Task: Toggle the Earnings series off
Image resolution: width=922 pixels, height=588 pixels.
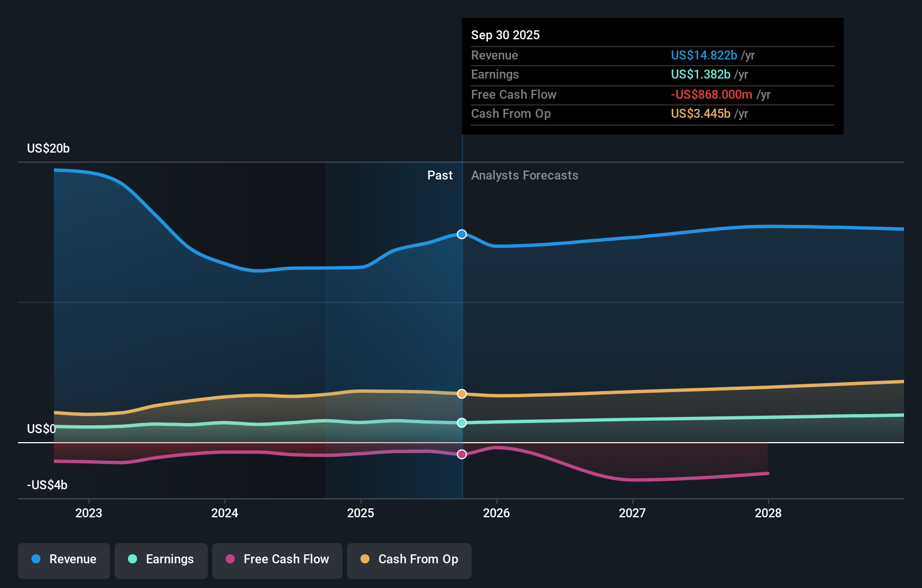Action: point(161,559)
